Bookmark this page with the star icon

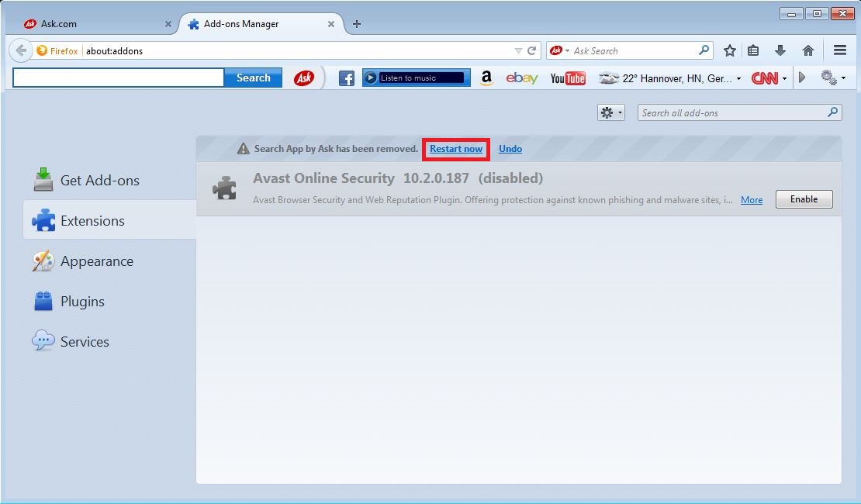click(729, 50)
